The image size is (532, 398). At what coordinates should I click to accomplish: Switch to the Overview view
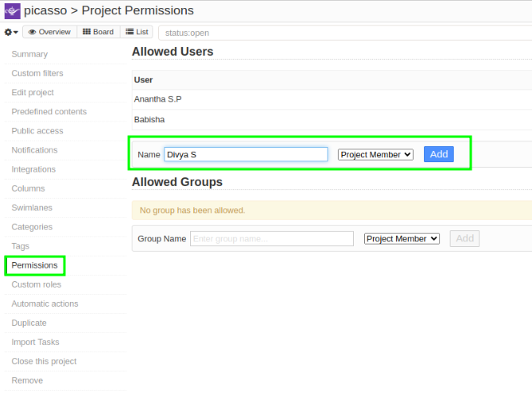[x=49, y=33]
